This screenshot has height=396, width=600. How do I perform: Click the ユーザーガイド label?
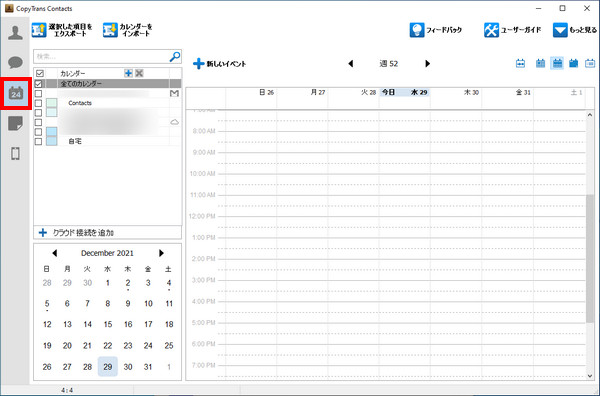point(521,30)
